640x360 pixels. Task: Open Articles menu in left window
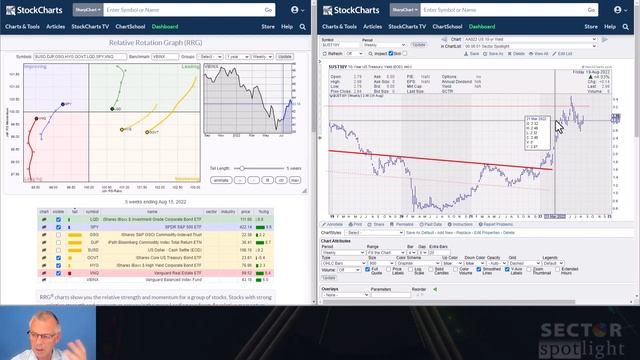(x=56, y=27)
